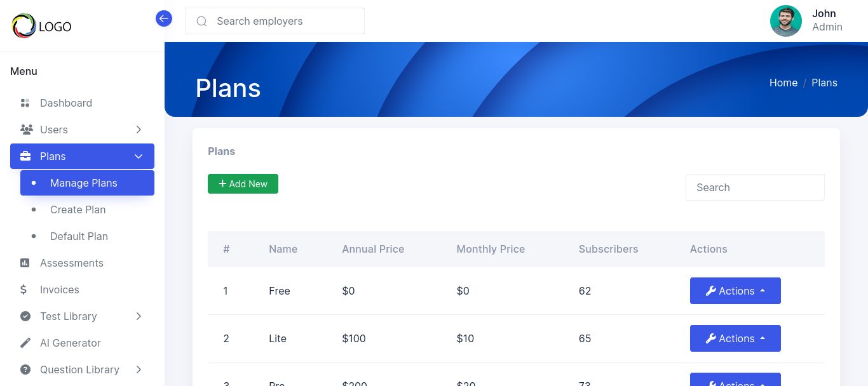Open Actions dropdown for Free plan

[x=735, y=291]
